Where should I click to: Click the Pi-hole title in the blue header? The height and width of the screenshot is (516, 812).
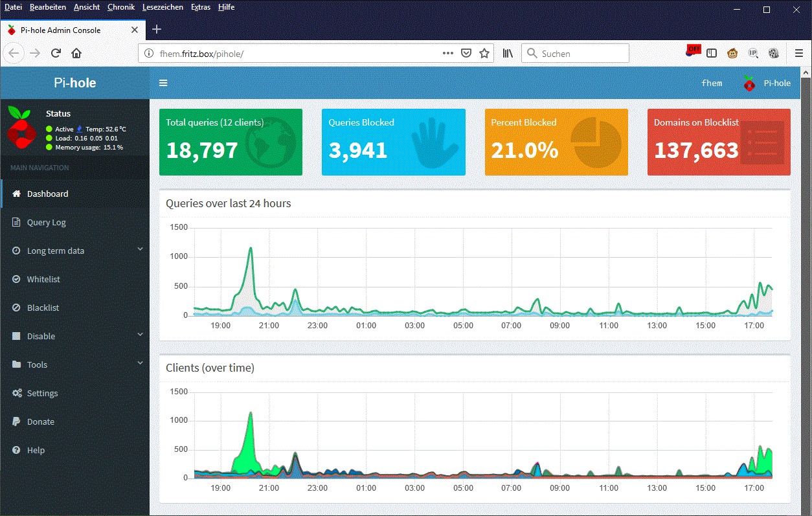point(75,83)
